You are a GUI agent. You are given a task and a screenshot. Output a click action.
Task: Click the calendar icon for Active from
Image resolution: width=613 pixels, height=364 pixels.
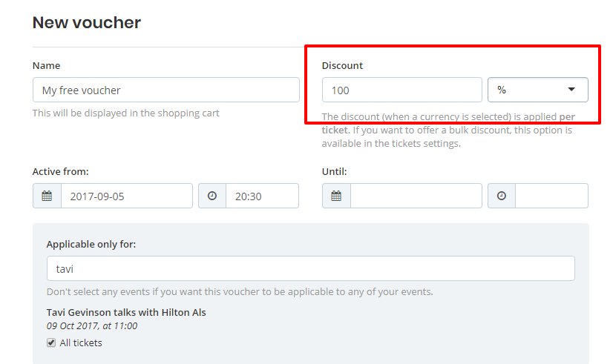tap(47, 196)
